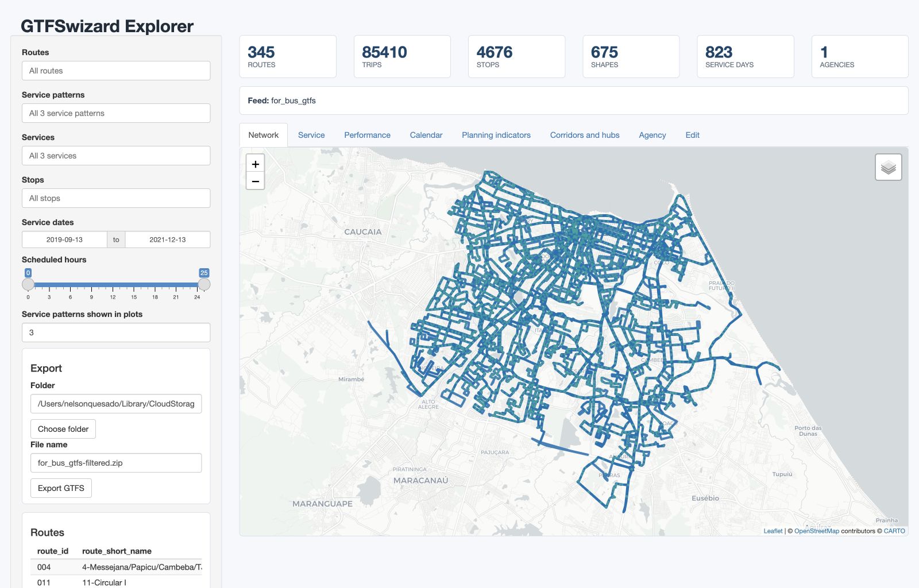Click the service start date 2019-09-13 field
Screen dimensions: 919x588
tap(64, 239)
